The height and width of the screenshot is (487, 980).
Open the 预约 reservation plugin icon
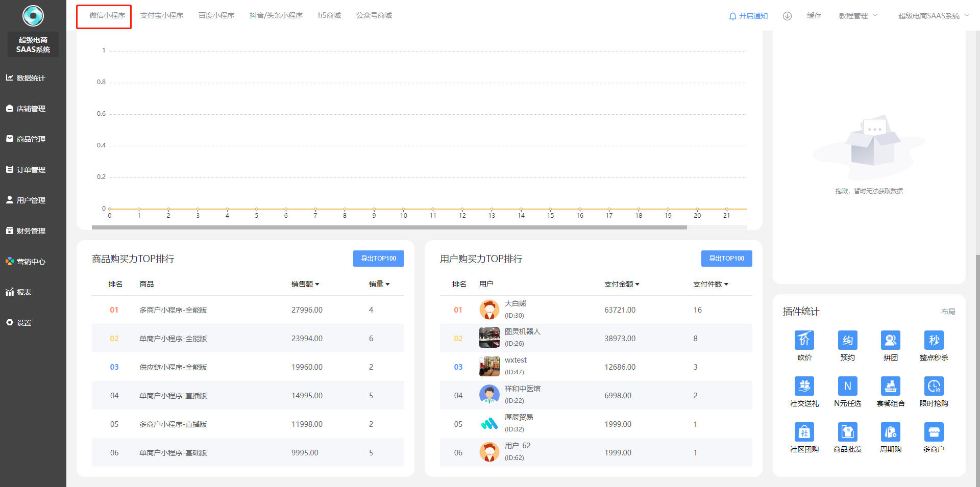click(847, 341)
